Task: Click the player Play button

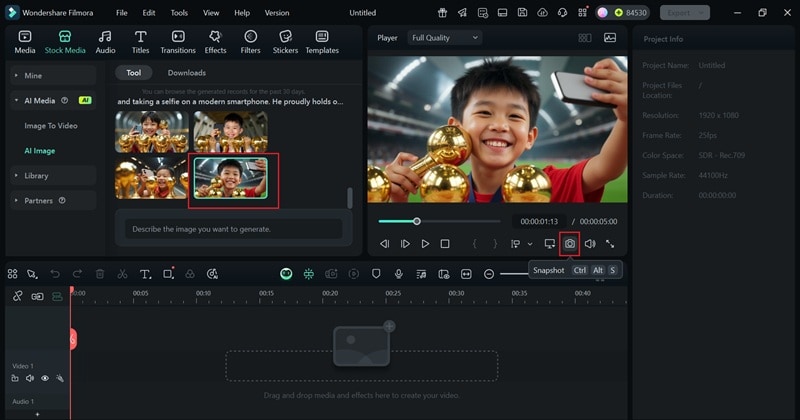Action: (425, 244)
